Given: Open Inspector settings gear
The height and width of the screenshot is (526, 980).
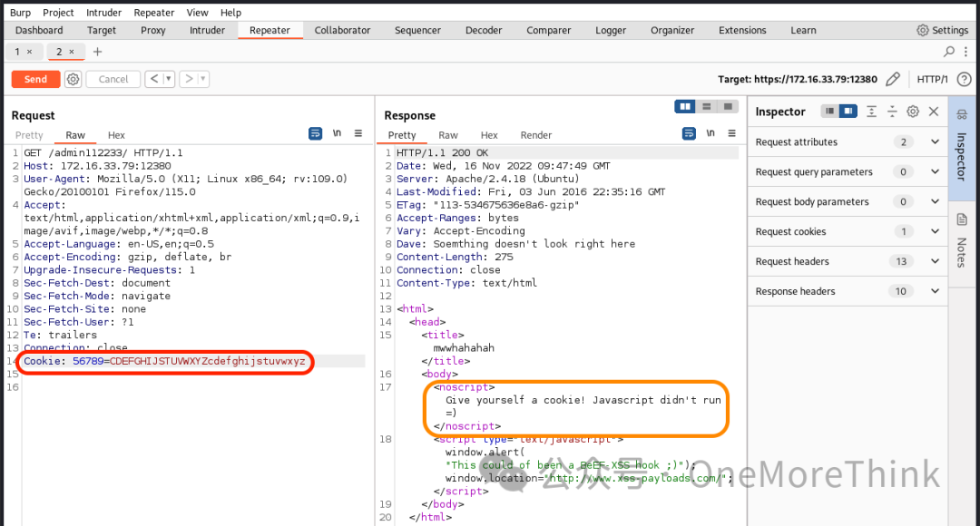Looking at the screenshot, I should click(913, 112).
